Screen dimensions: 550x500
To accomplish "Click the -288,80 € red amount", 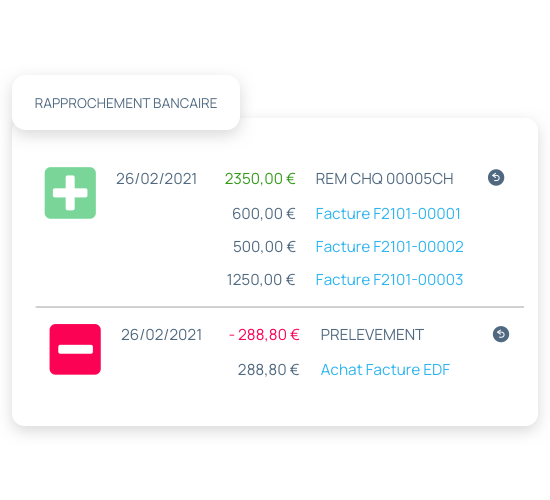I will [264, 334].
